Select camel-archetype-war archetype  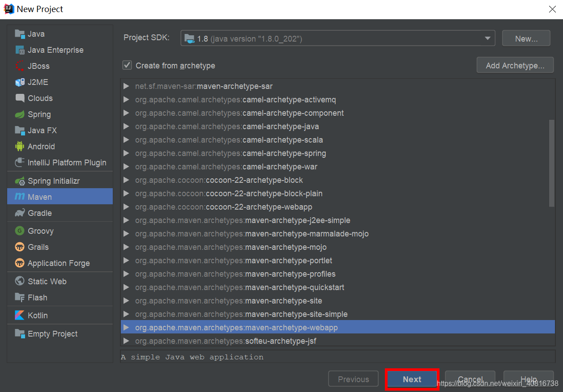pyautogui.click(x=337, y=167)
